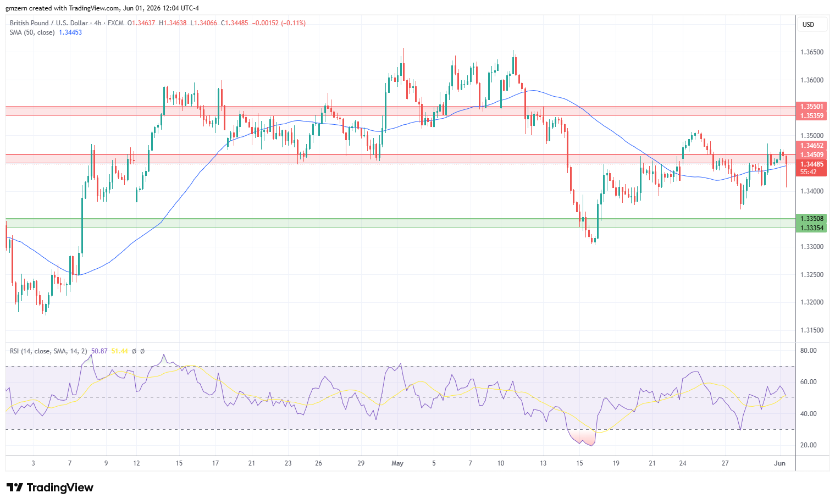Click the red 1.35359 price tag
Image resolution: width=835 pixels, height=504 pixels.
point(811,115)
